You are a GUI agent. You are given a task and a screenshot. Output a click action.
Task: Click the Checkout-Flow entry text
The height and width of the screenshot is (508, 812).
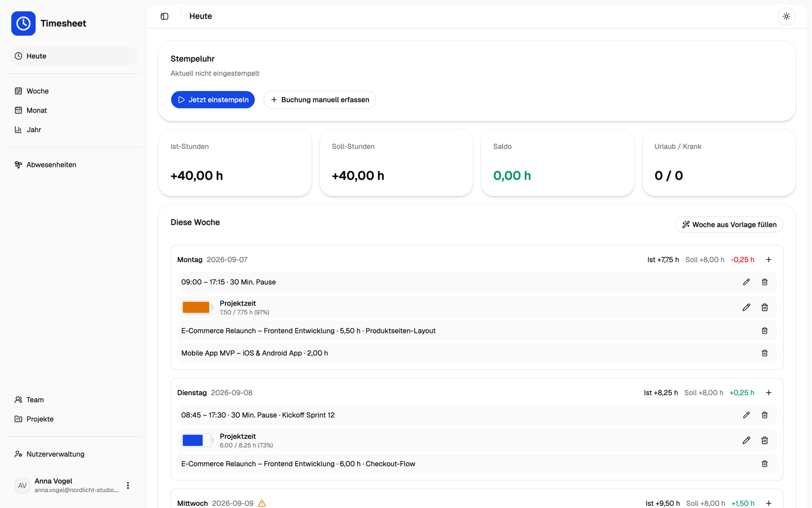(x=298, y=464)
